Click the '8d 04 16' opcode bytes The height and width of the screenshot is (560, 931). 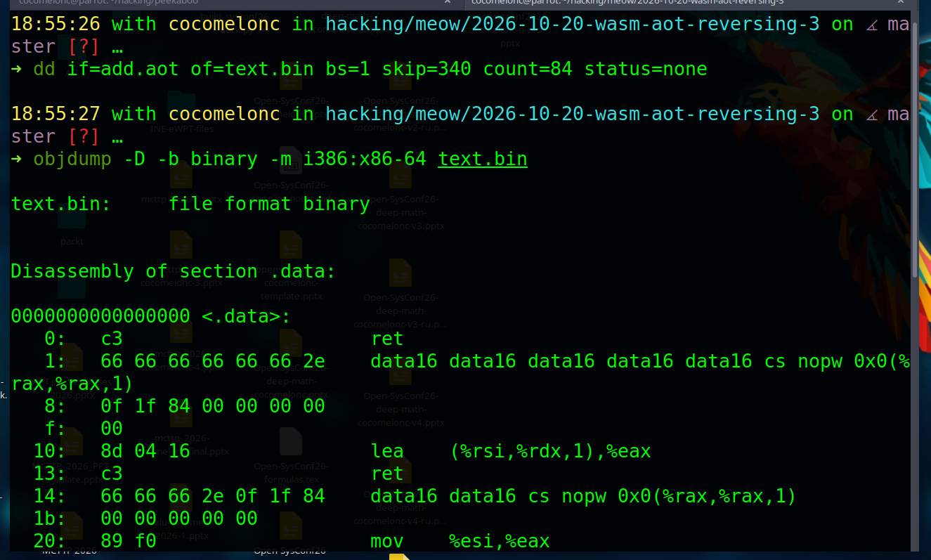point(145,451)
